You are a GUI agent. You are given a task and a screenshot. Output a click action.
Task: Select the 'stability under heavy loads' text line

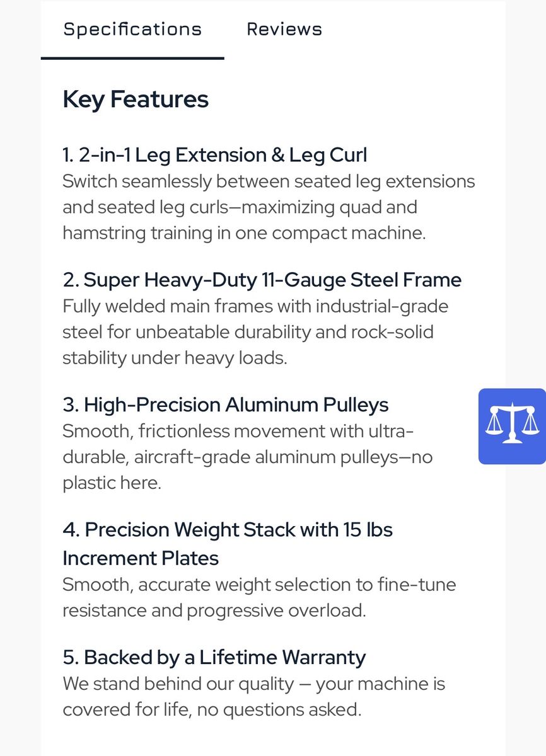coord(175,358)
